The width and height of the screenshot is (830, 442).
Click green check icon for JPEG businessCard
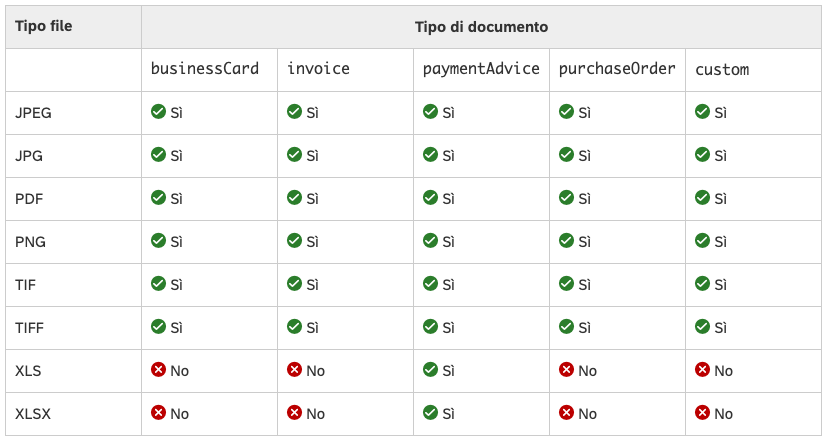click(x=158, y=112)
